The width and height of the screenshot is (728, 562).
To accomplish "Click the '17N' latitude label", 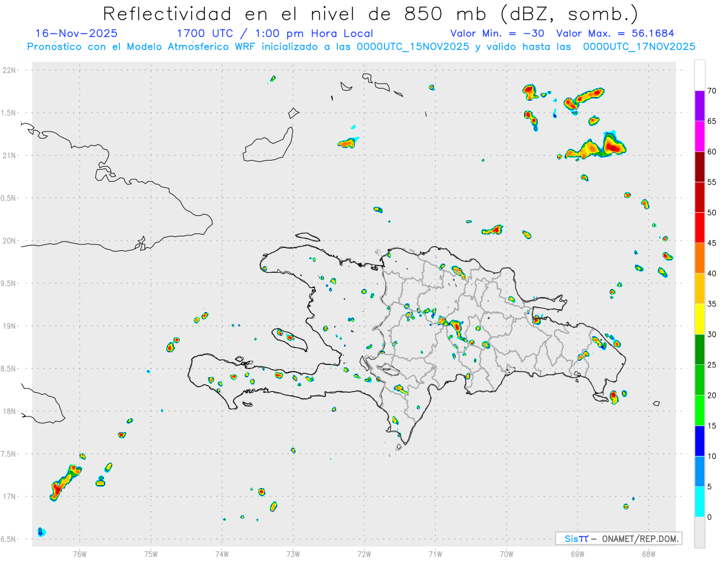I will click(10, 497).
